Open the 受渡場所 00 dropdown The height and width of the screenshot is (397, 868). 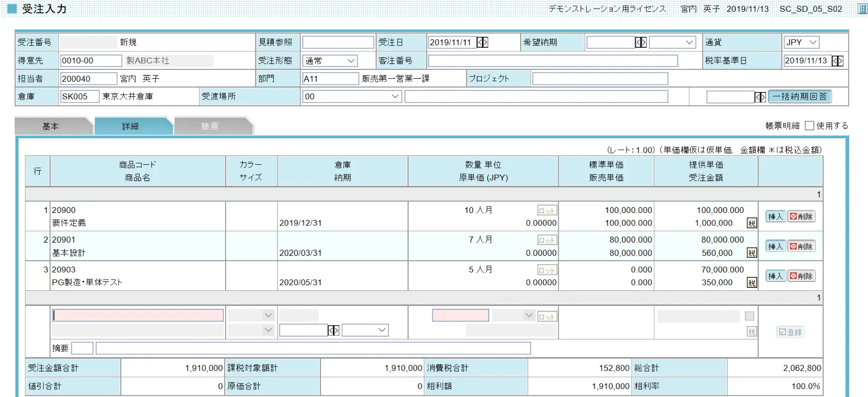(x=352, y=97)
